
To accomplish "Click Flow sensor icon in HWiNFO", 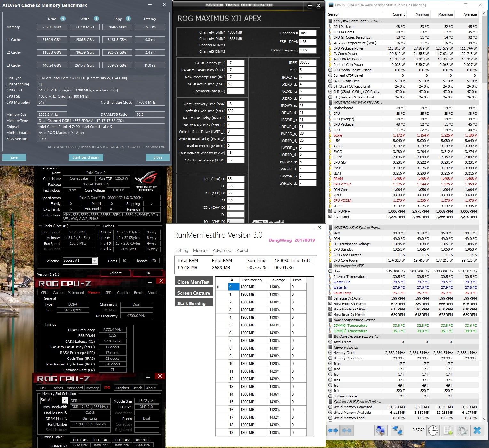I will [330, 271].
